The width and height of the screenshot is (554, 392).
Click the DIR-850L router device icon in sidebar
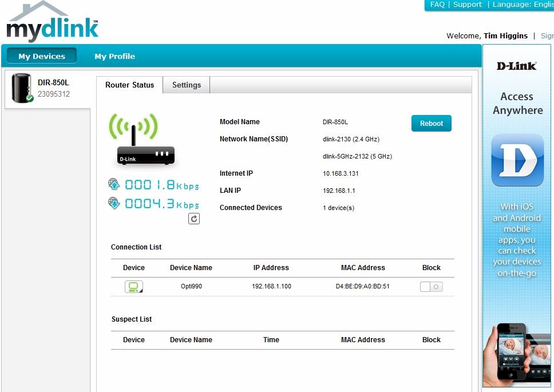(x=22, y=88)
